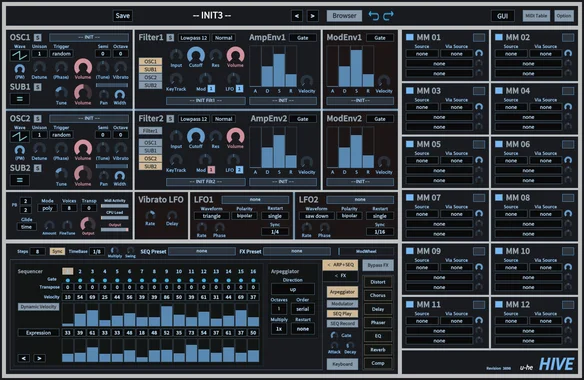Screen dimensions: 584x380
Task: Open AmpEnv1 Gate trigger dropdown
Action: 303,38
